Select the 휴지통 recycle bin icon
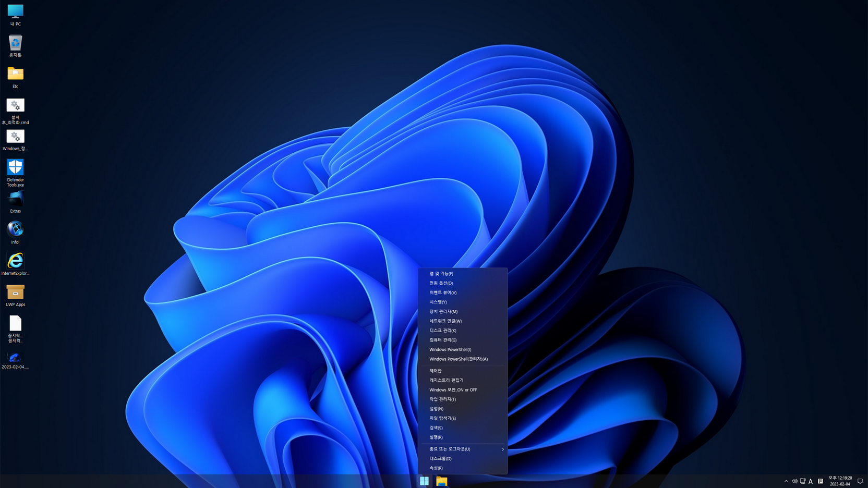The image size is (868, 488). tap(15, 46)
